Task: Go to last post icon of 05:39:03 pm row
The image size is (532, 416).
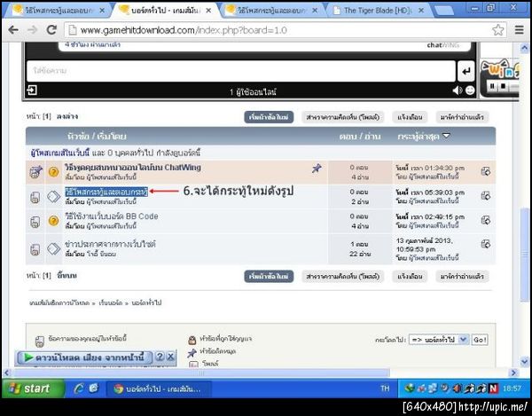Action: 486,196
